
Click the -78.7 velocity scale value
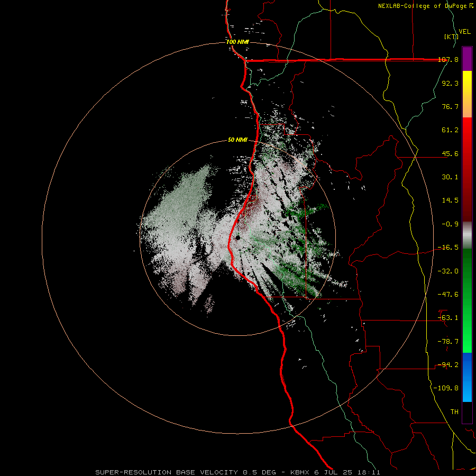click(448, 342)
